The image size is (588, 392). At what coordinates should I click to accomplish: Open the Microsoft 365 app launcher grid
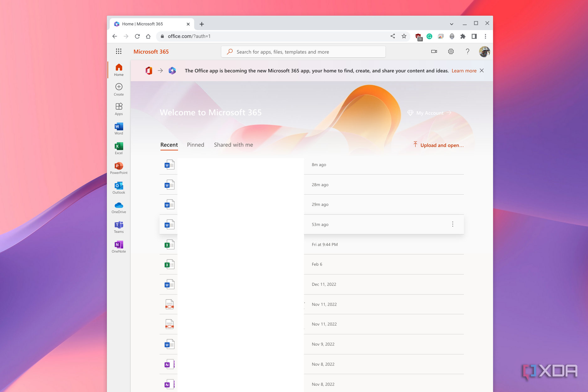pyautogui.click(x=118, y=51)
